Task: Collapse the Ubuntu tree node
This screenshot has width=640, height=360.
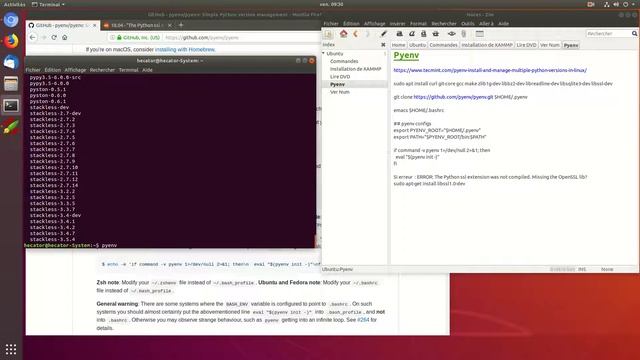Action: [324, 53]
